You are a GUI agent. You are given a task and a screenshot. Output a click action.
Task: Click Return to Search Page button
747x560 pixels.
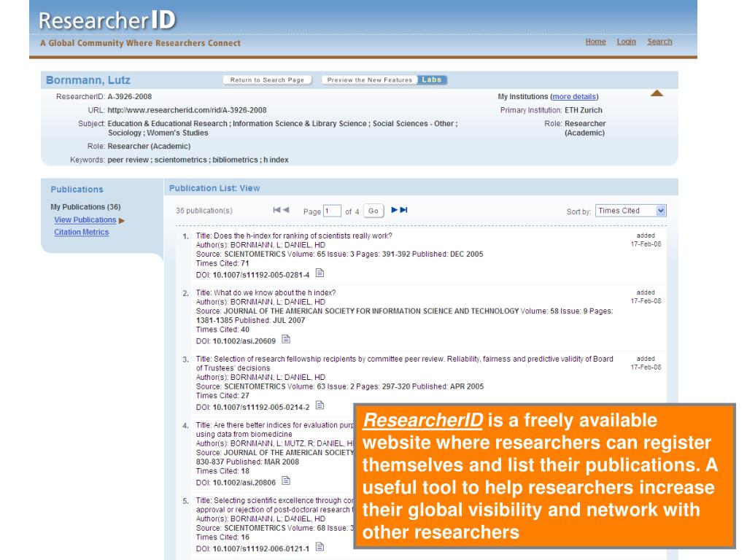coord(267,80)
